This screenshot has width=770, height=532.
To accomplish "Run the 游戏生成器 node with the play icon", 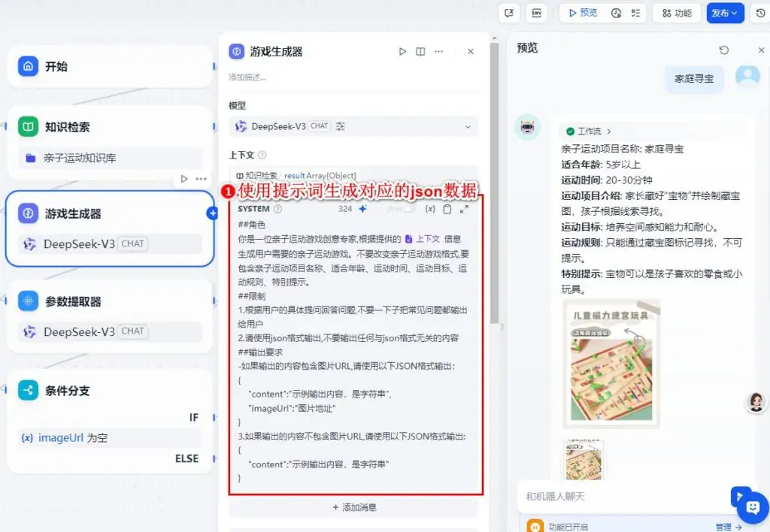I will click(x=402, y=51).
